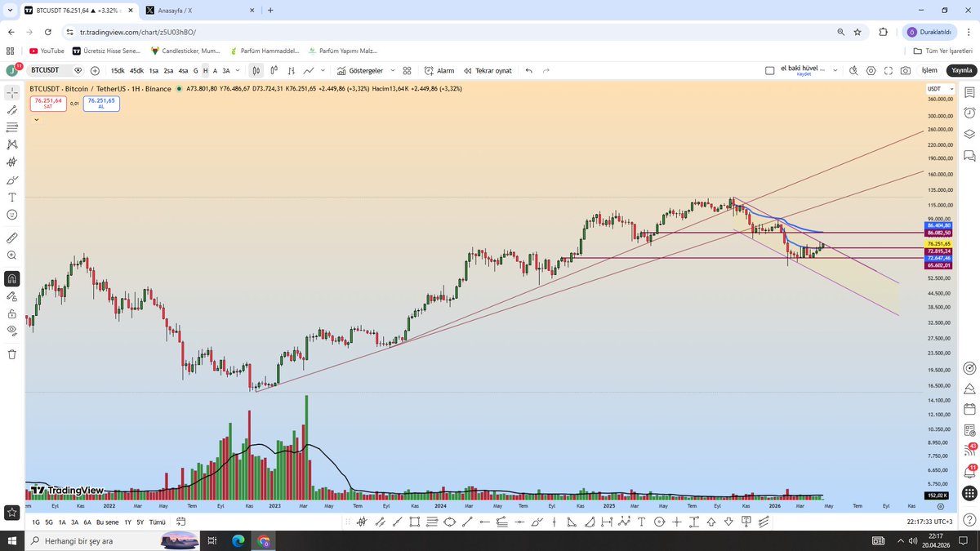
Task: Set date range to Bu sene
Action: [x=107, y=522]
